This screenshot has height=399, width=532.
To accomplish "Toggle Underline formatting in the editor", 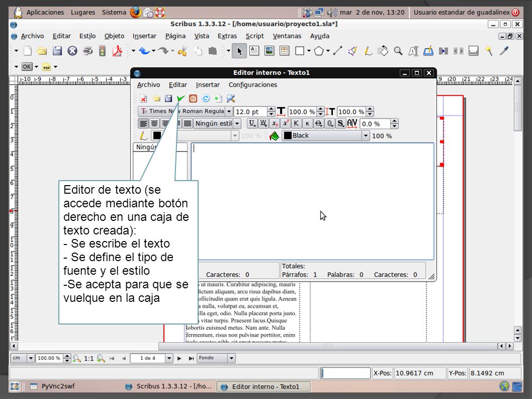I will pos(252,124).
